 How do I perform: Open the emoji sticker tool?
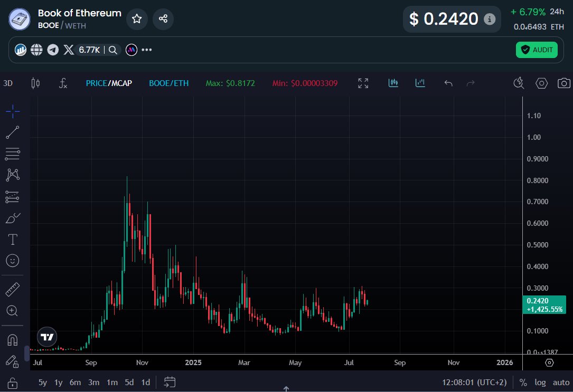coord(13,261)
